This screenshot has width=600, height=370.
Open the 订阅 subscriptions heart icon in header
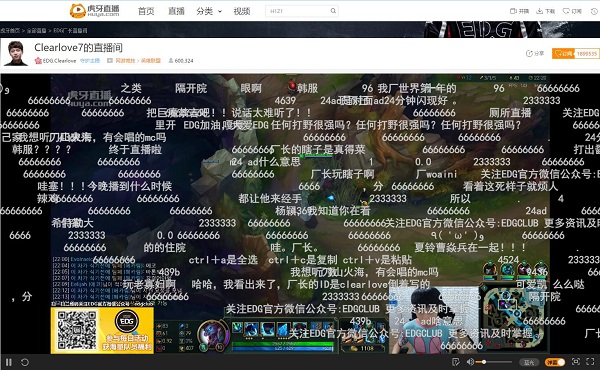(572, 11)
